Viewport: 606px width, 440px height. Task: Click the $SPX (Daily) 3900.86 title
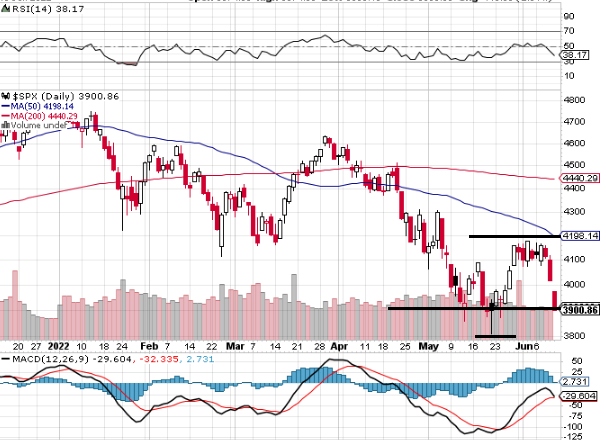(x=66, y=96)
